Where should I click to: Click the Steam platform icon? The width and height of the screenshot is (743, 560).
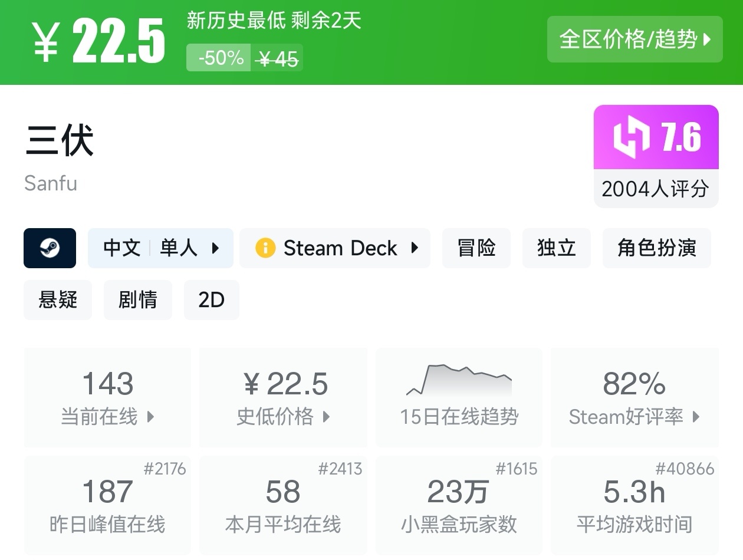point(50,248)
